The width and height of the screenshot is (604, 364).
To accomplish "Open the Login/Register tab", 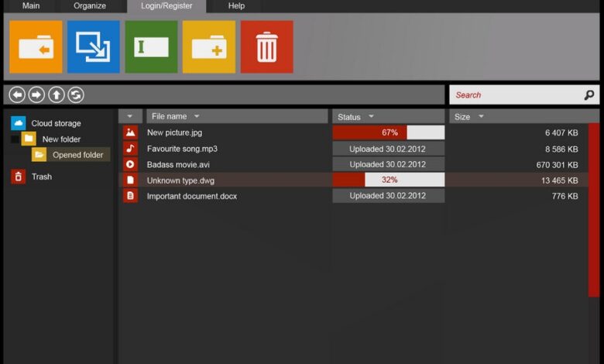I will click(166, 5).
